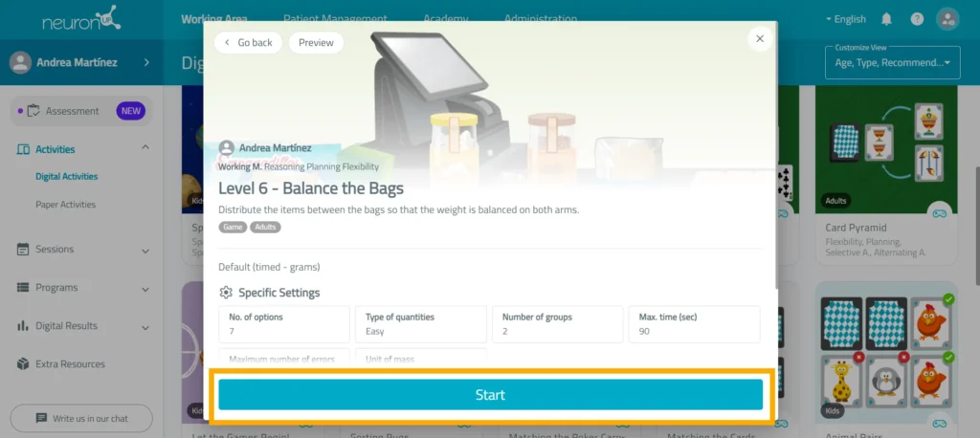980x438 pixels.
Task: Close the Balance the Bags dialog
Action: click(x=760, y=39)
